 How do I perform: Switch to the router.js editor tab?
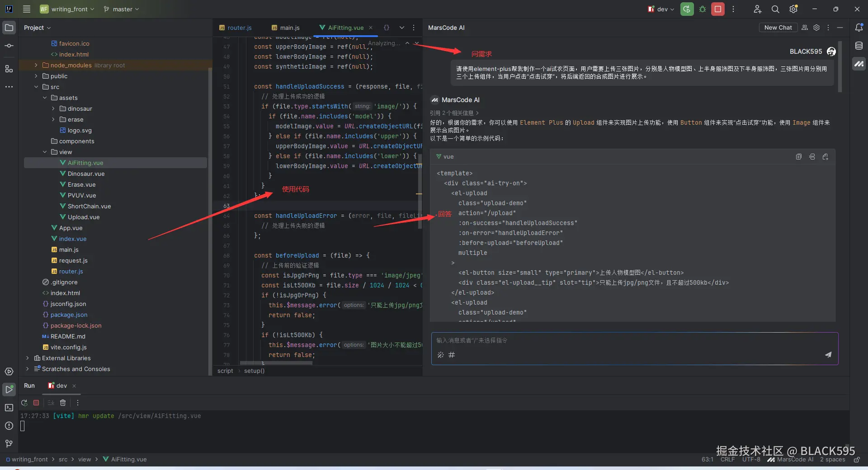pos(236,28)
